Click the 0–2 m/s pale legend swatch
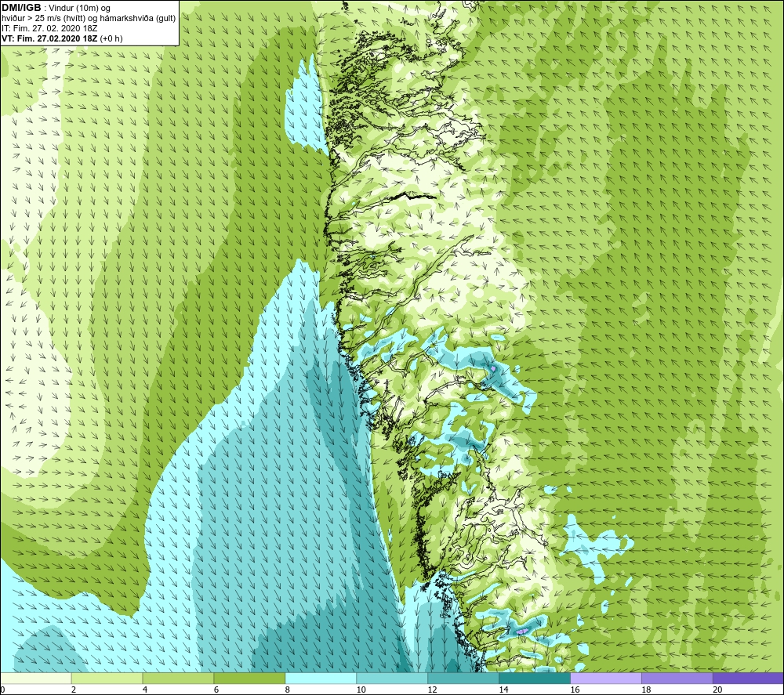 36,679
